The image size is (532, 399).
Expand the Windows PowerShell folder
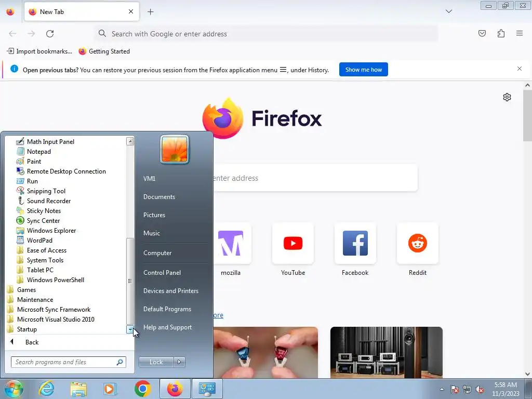click(55, 279)
